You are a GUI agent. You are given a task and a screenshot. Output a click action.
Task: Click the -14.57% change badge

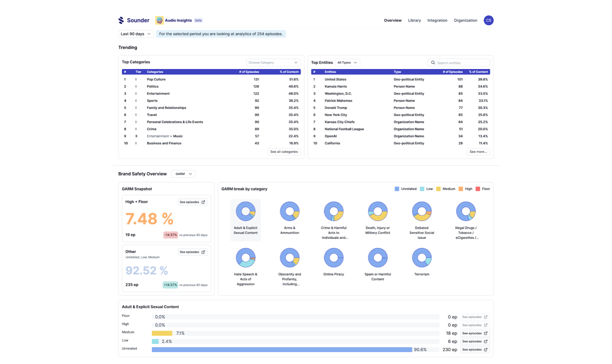point(171,235)
